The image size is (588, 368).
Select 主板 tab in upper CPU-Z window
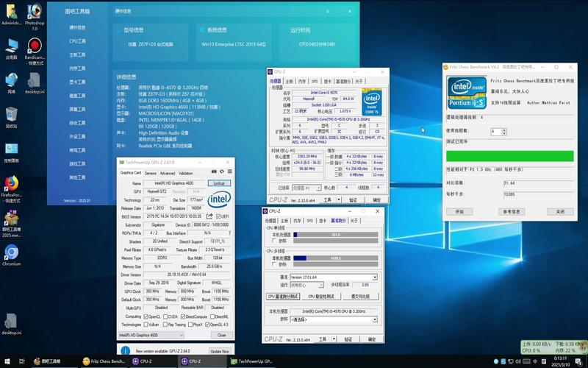point(289,81)
